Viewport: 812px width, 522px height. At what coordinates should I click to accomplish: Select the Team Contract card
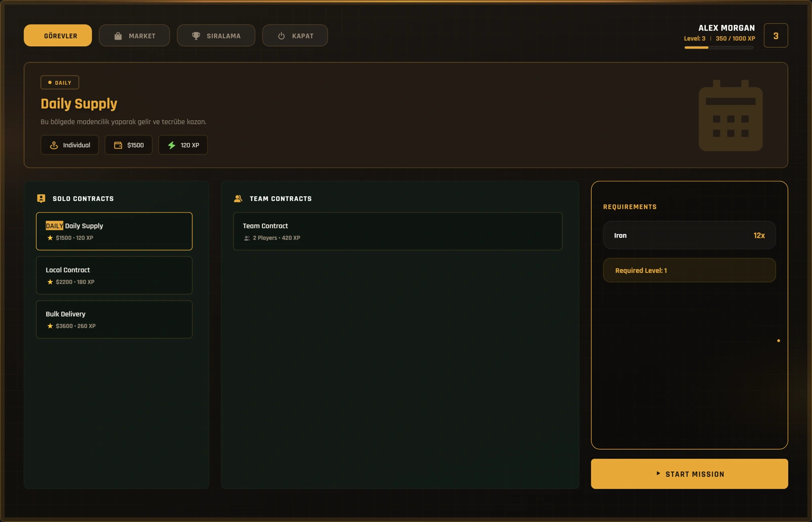[x=398, y=231]
